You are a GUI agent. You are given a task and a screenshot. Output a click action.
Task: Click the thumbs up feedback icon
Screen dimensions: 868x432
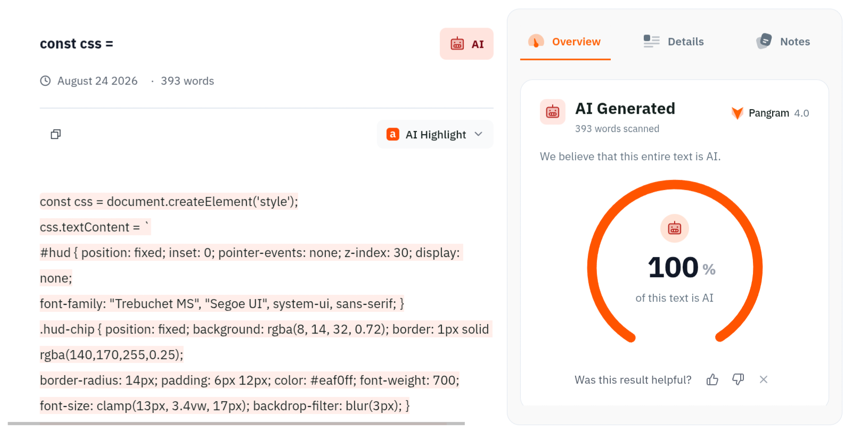[712, 379]
